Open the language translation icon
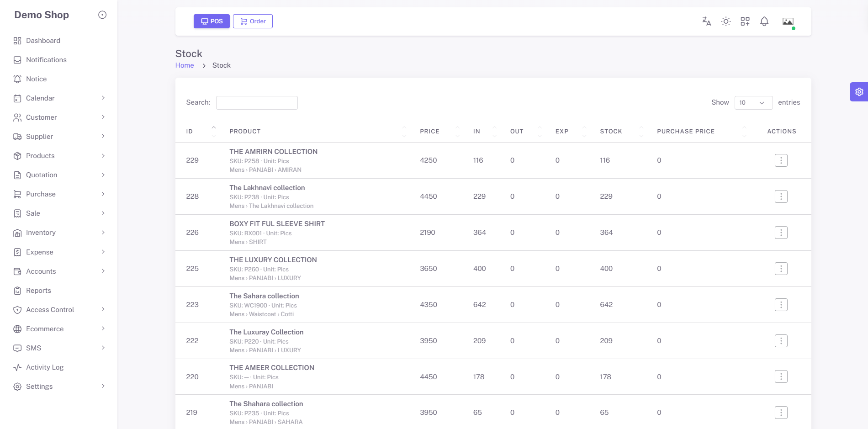 (706, 21)
